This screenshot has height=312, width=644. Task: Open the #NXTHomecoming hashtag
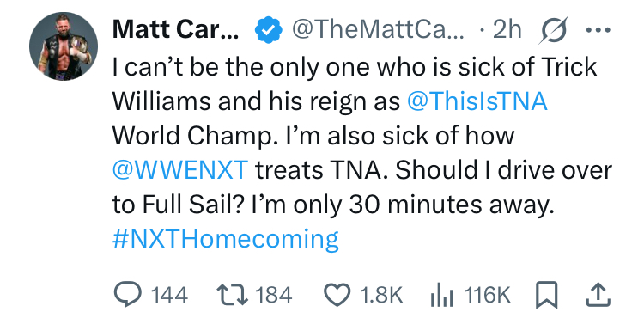pyautogui.click(x=226, y=238)
